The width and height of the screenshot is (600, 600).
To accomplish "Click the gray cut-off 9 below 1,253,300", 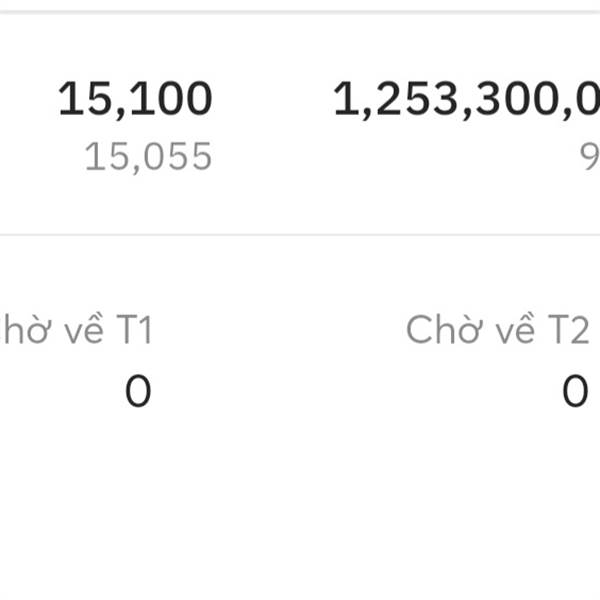I will click(x=590, y=157).
